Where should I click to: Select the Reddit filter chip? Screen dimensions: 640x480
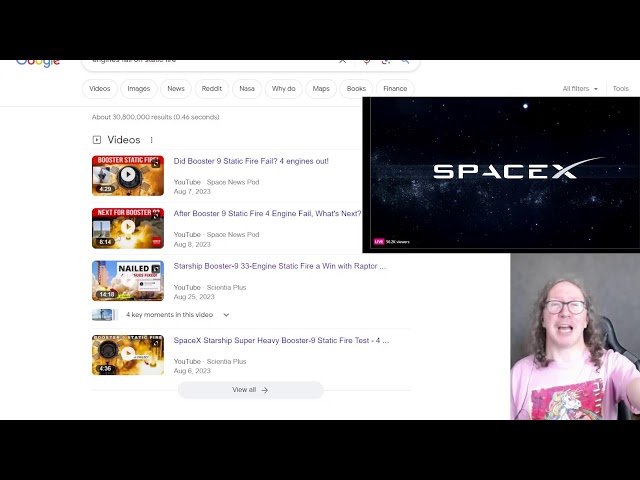coord(211,89)
